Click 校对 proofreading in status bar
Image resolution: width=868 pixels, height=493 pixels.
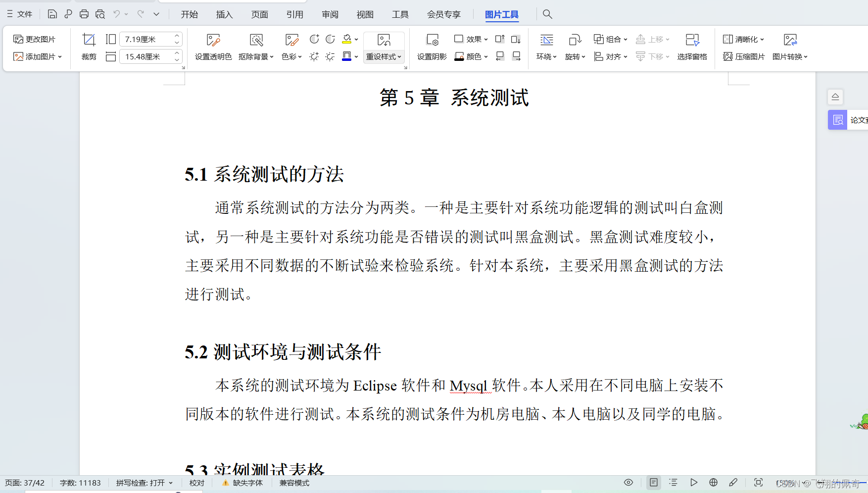[x=197, y=483]
